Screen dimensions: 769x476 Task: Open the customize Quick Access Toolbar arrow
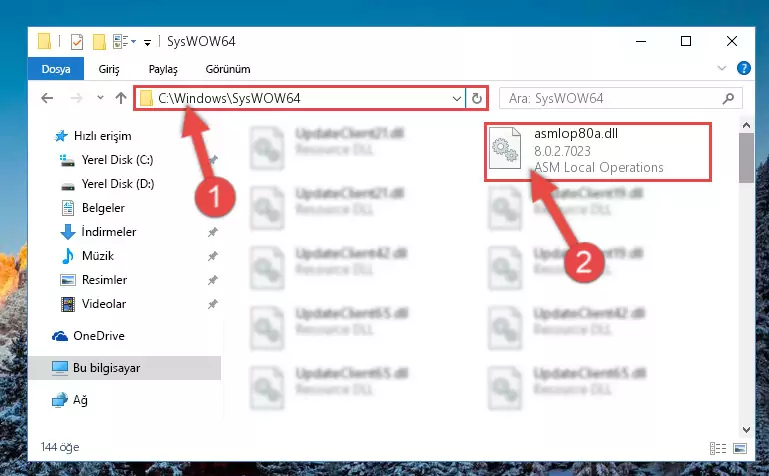(x=147, y=43)
